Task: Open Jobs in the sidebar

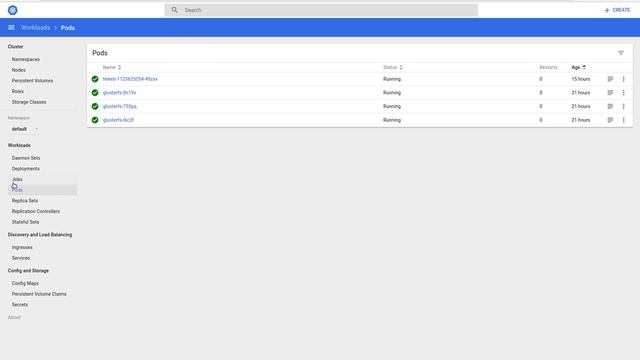Action: coord(17,179)
